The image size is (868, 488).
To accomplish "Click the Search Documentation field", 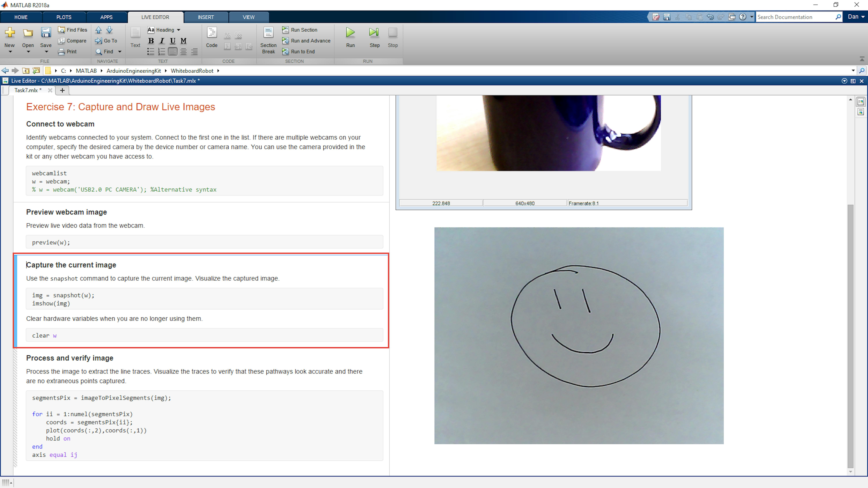I will tap(795, 17).
